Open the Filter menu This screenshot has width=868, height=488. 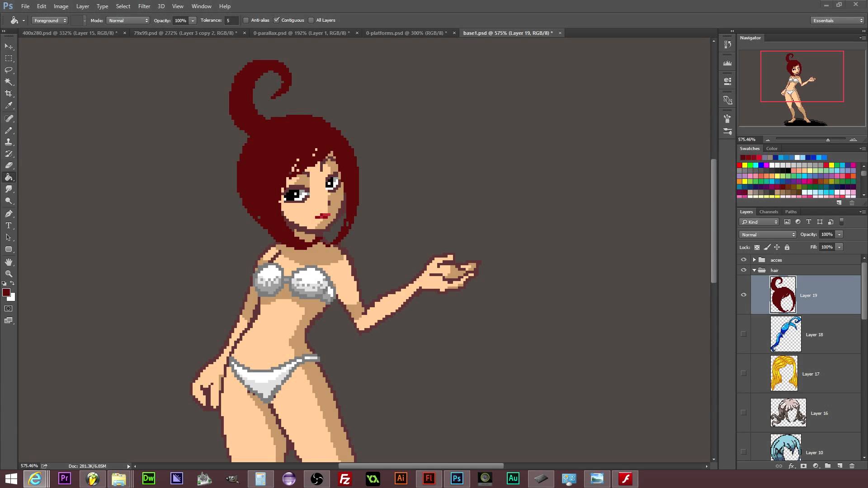(x=144, y=6)
